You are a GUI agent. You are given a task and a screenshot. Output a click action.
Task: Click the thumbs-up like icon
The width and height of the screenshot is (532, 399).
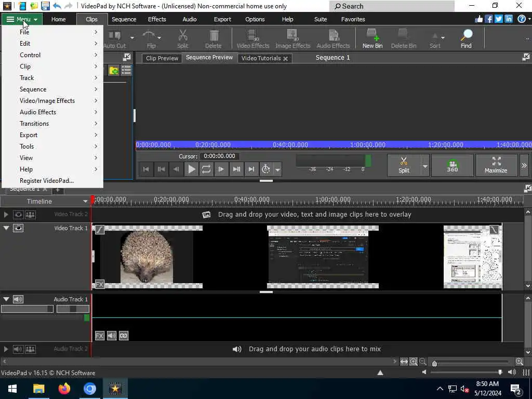(x=478, y=19)
